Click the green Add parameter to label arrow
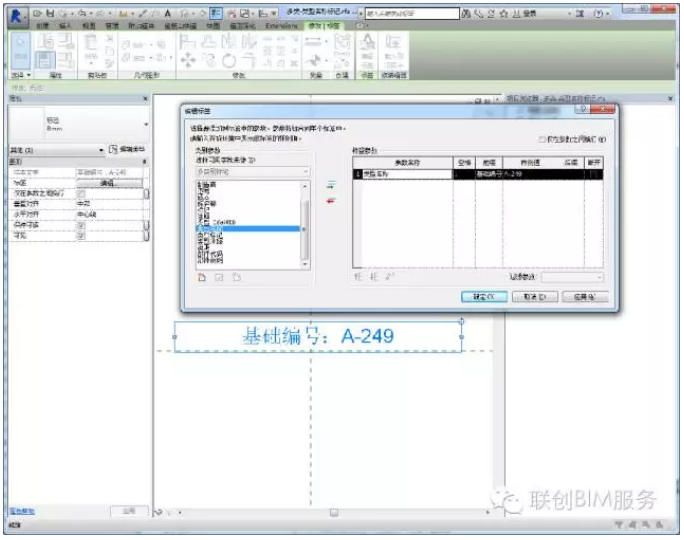 [x=331, y=185]
